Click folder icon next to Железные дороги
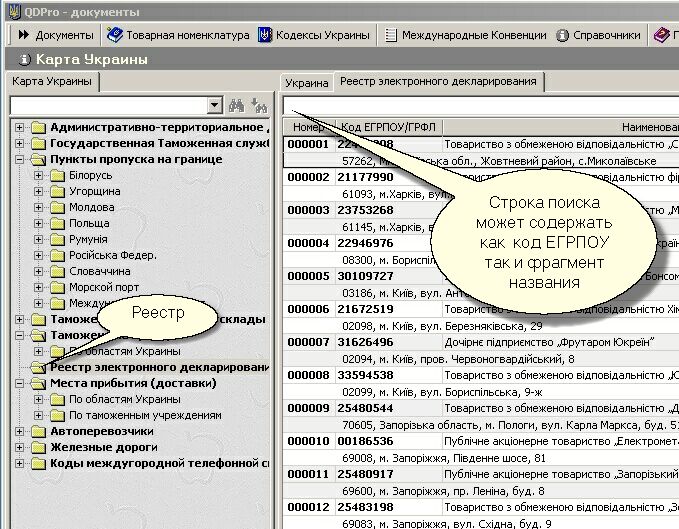This screenshot has height=529, width=679. [39, 448]
